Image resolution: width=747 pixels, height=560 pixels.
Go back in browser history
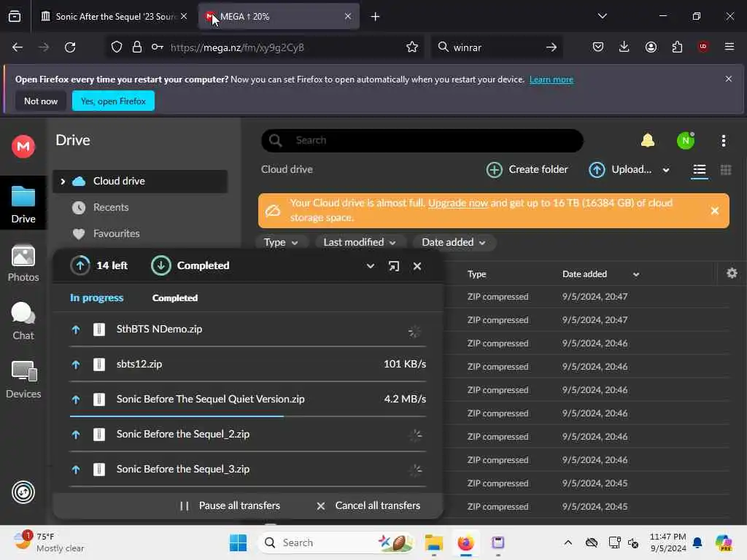[18, 47]
